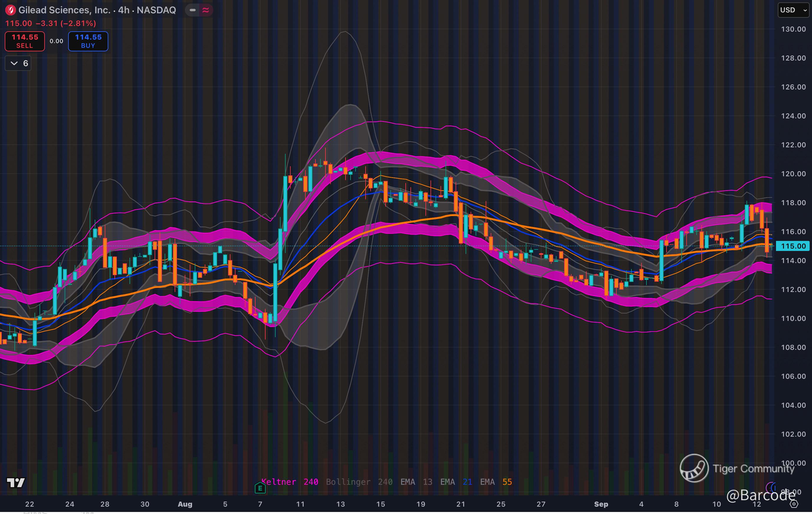The height and width of the screenshot is (514, 812).
Task: Select the Keltner 240 indicator label
Action: [290, 482]
